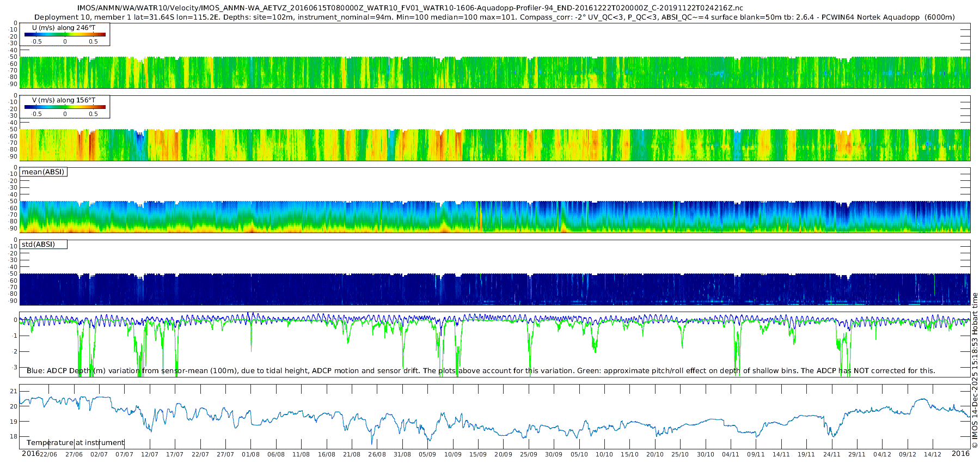Click the 25/10 date tick label
980x463 pixels.
tap(680, 454)
